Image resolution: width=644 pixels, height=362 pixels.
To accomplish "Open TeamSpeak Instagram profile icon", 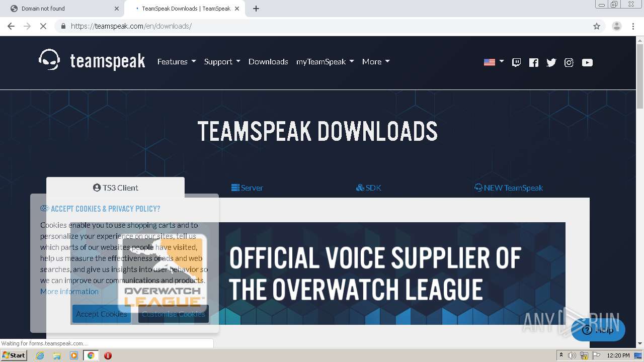I will pyautogui.click(x=569, y=62).
